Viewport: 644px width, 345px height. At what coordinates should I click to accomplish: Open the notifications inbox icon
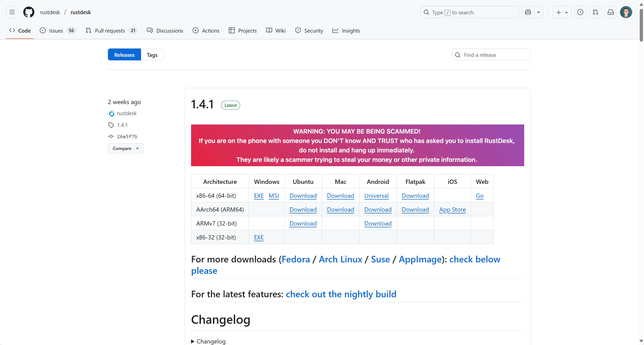pos(610,12)
